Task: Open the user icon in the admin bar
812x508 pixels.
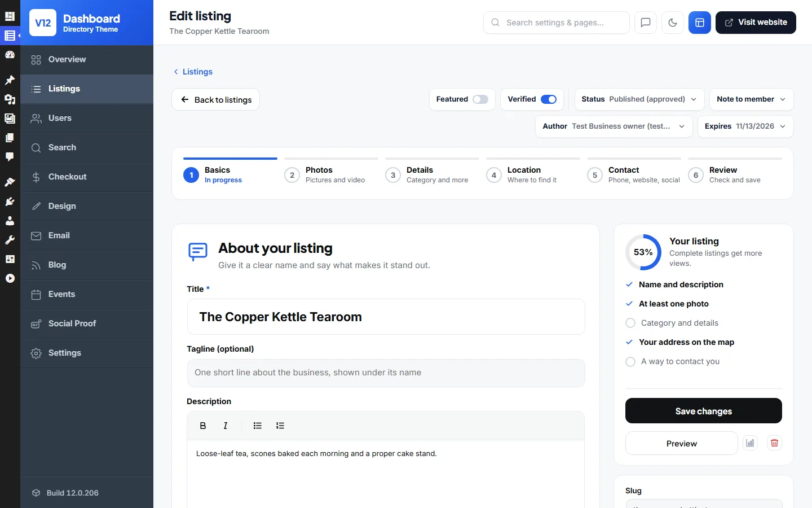Action: [10, 221]
